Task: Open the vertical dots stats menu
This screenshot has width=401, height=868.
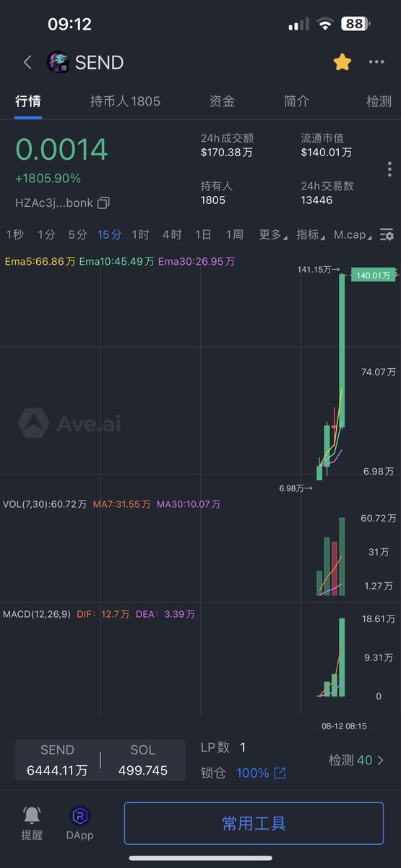Action: (x=389, y=169)
